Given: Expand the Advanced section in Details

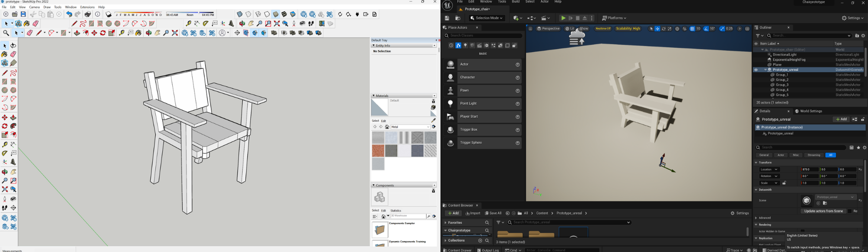Looking at the screenshot, I should tap(756, 218).
